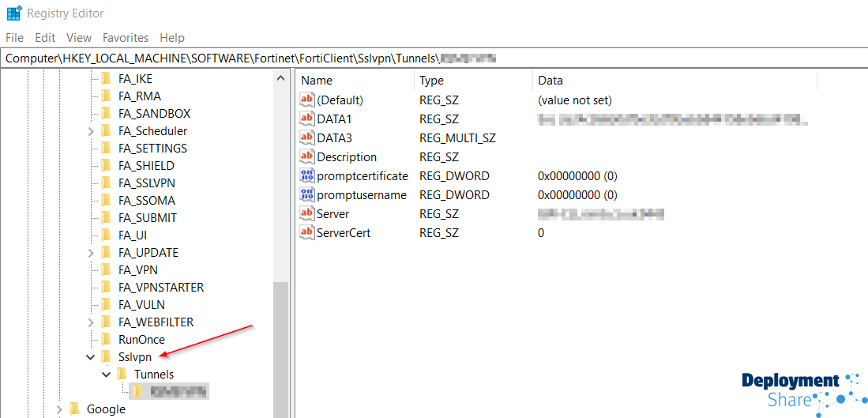This screenshot has width=868, height=418.
Task: Click the (Default) string value icon
Action: (306, 100)
